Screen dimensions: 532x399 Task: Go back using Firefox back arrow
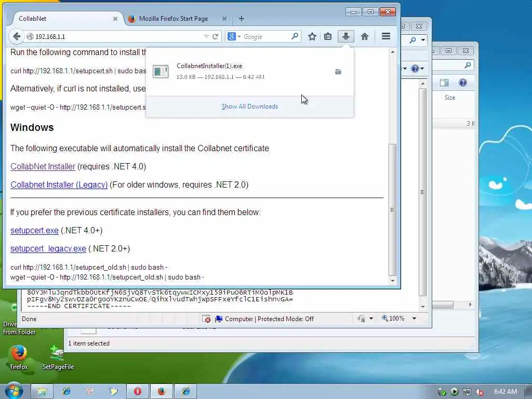point(16,36)
